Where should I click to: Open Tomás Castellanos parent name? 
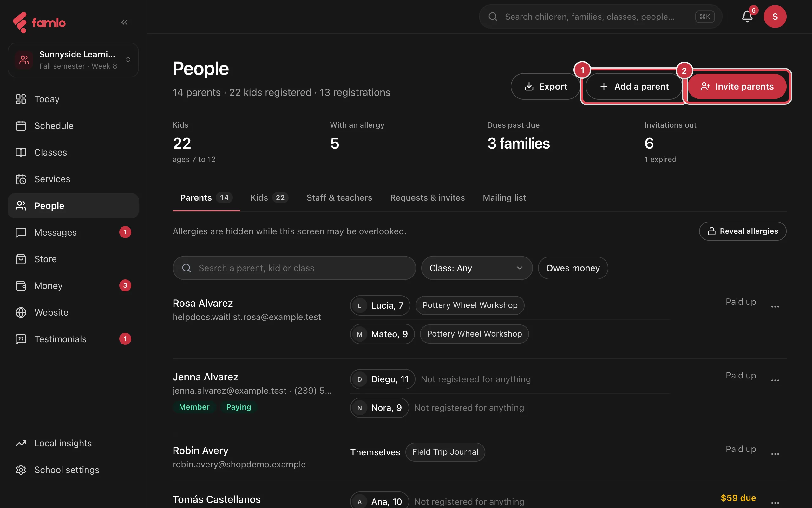[216, 499]
